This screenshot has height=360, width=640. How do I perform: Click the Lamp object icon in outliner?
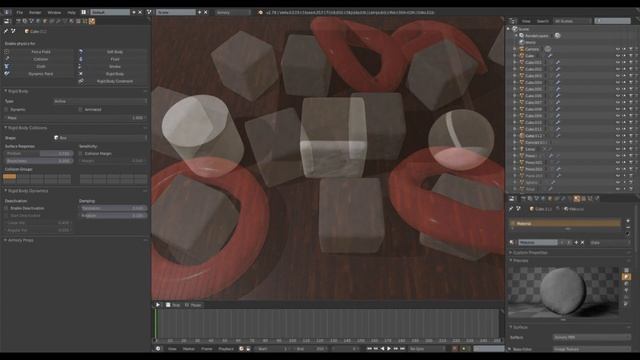click(522, 149)
